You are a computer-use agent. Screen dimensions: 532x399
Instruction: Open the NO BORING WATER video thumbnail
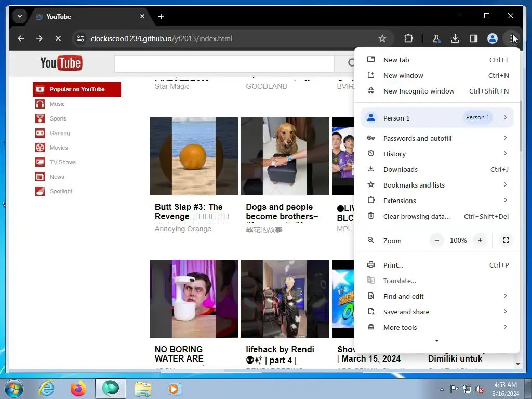point(194,299)
